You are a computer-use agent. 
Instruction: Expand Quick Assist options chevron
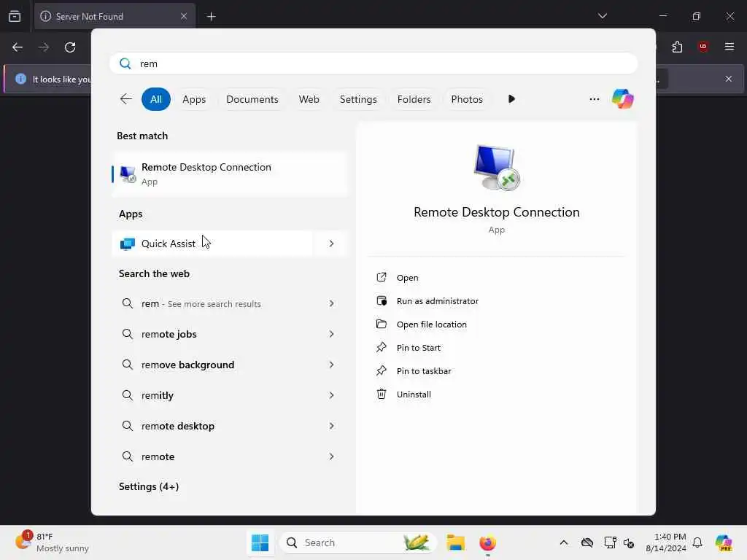pyautogui.click(x=331, y=244)
